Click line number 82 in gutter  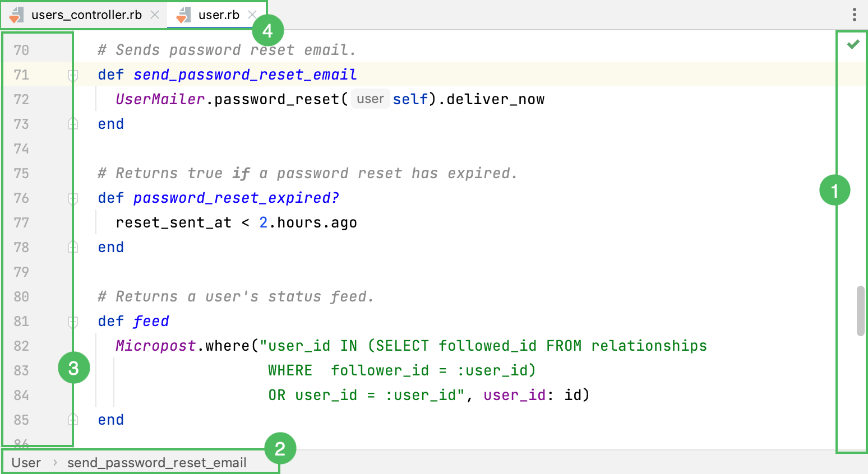[x=21, y=346]
